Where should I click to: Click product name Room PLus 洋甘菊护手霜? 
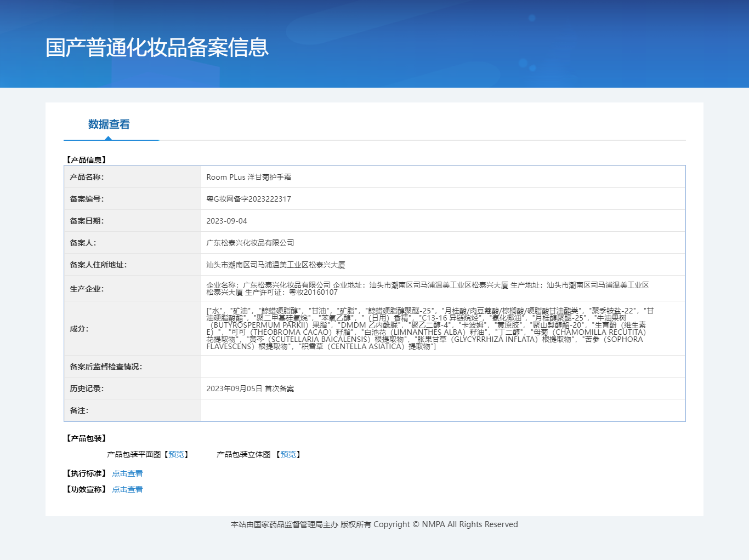248,177
